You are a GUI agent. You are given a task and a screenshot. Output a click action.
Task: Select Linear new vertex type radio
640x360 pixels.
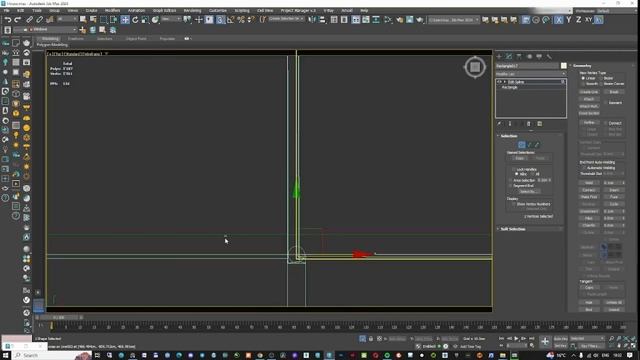point(583,78)
